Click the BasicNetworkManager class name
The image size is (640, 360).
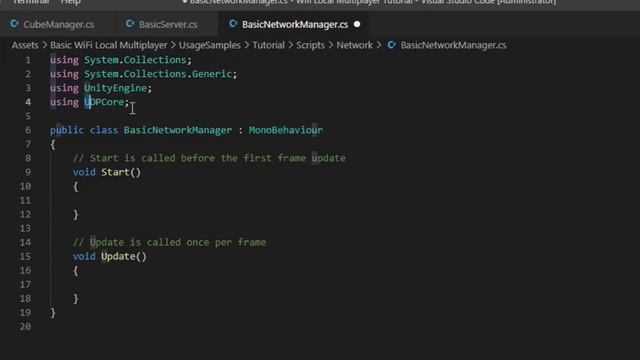[x=178, y=130]
